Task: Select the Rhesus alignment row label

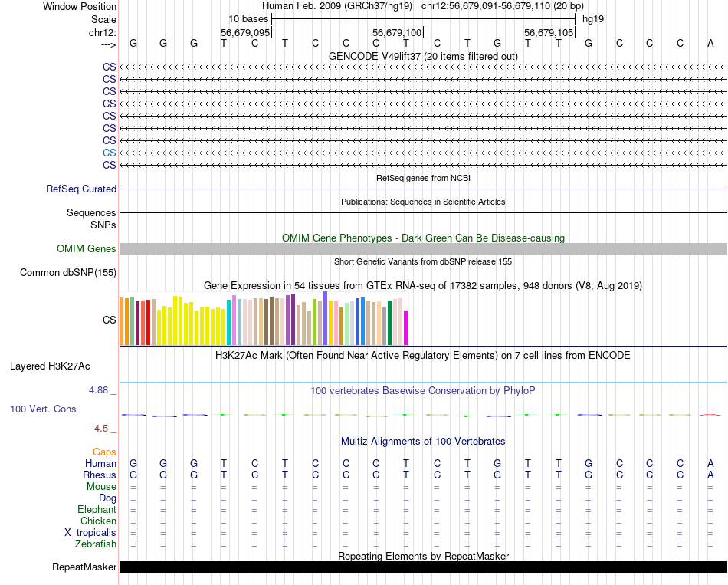Action: (100, 475)
